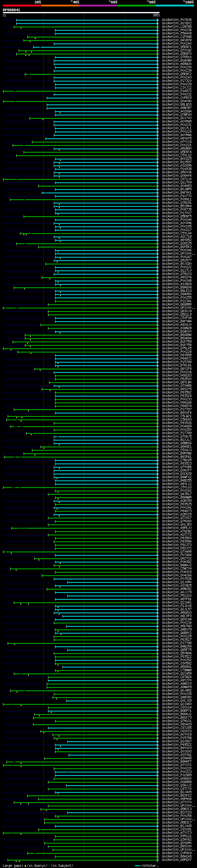Open the UniRef100_P04669 entry

pos(177,426)
